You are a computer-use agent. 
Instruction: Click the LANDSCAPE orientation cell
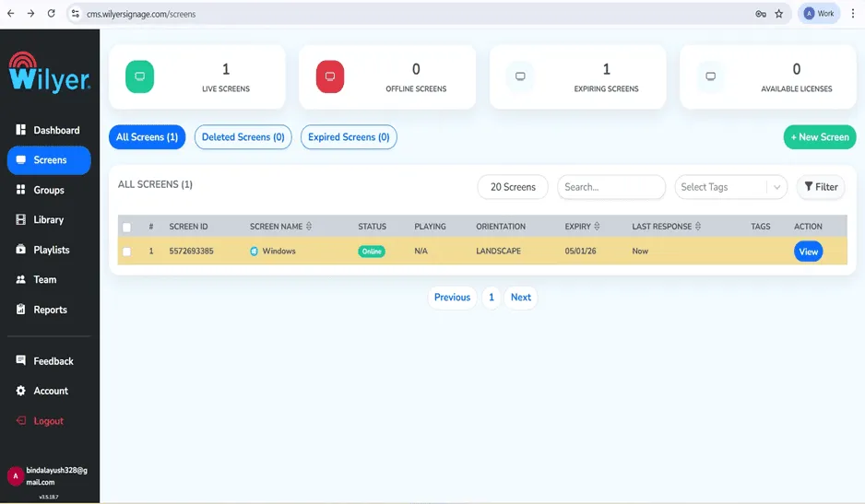498,251
